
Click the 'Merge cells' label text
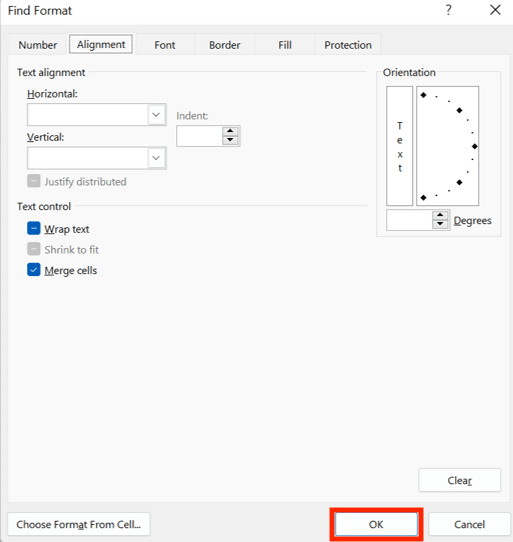click(71, 270)
